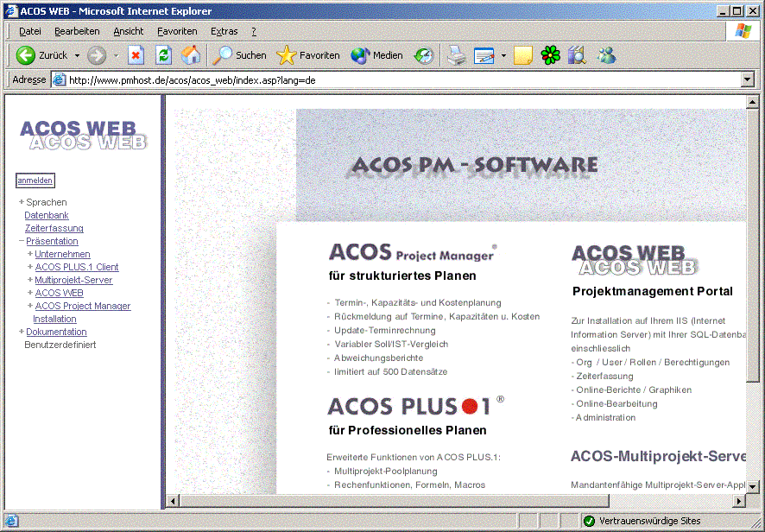Launch the green ICQ flower icon

[550, 55]
